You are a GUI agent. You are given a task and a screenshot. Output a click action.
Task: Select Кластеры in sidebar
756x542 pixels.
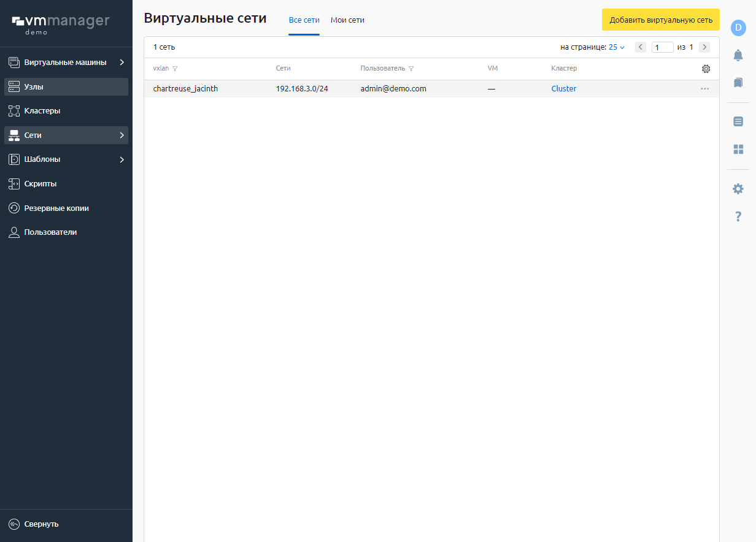point(66,111)
